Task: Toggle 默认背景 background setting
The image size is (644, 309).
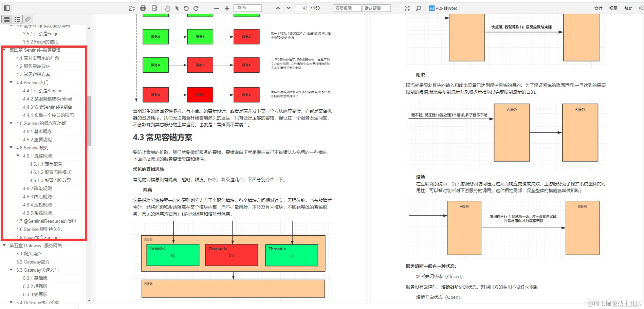Action: (x=376, y=8)
